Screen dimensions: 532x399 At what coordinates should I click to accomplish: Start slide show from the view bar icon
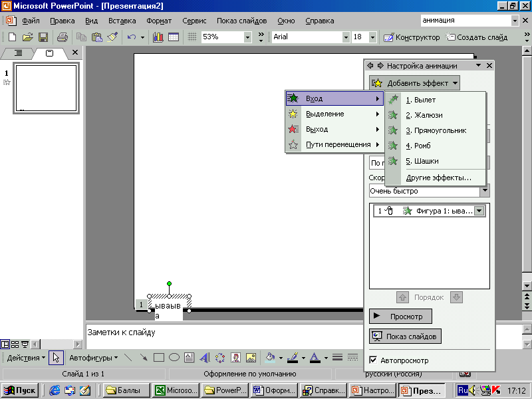25,344
